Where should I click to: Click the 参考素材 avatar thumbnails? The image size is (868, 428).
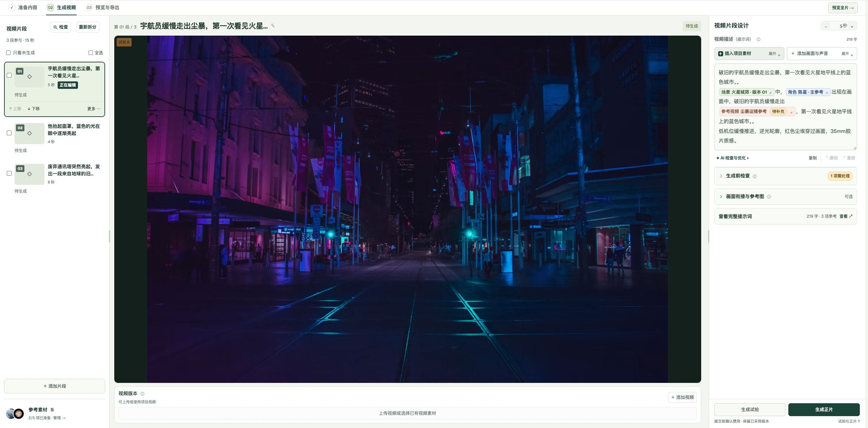[15, 413]
